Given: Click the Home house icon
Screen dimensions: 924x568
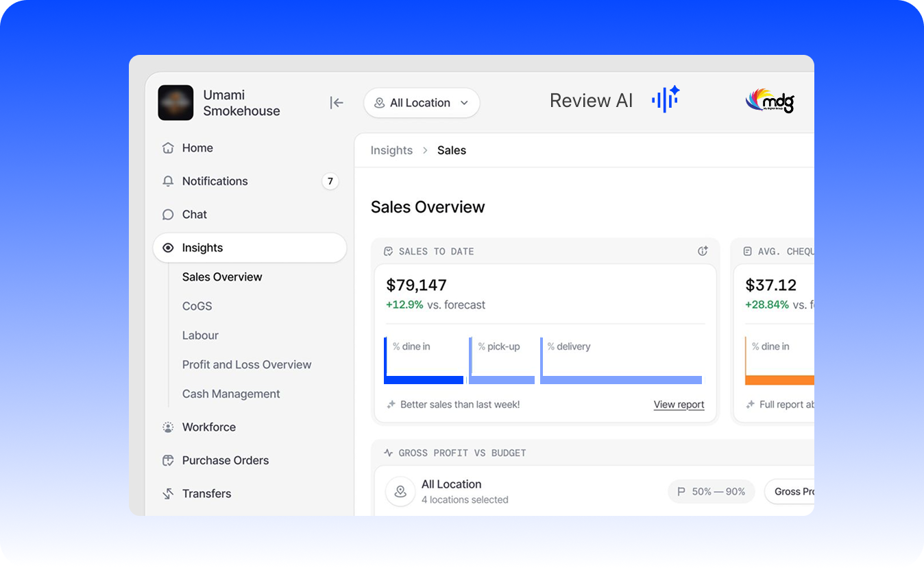Looking at the screenshot, I should (168, 148).
